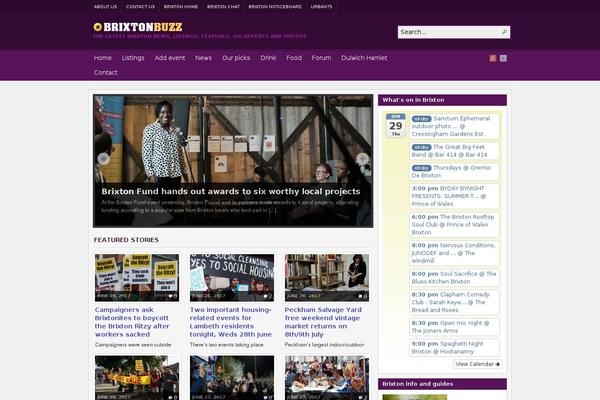Open the Clapham Comedy Club event
This screenshot has width=600, height=400.
[x=454, y=302]
